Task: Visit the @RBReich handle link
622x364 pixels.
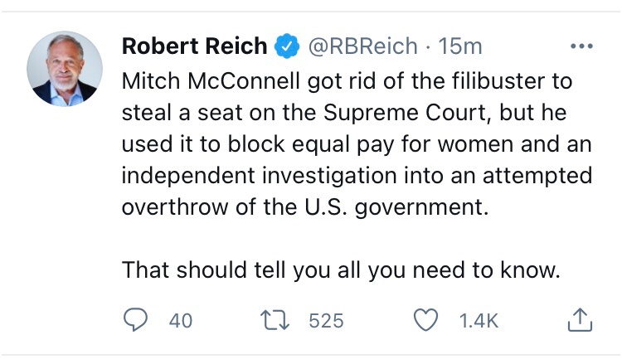Action: click(x=363, y=47)
